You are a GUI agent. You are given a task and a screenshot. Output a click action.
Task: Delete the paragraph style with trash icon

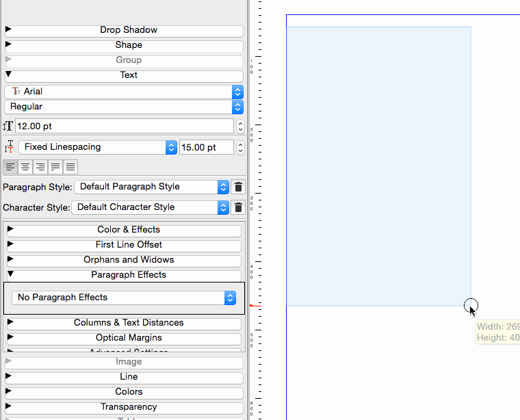tap(238, 187)
